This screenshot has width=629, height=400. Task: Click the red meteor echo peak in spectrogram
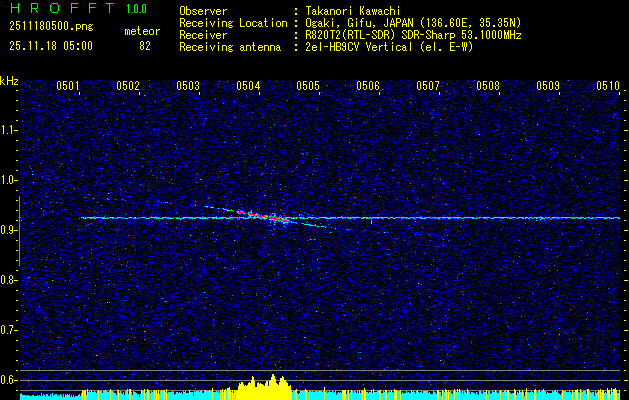click(x=265, y=217)
